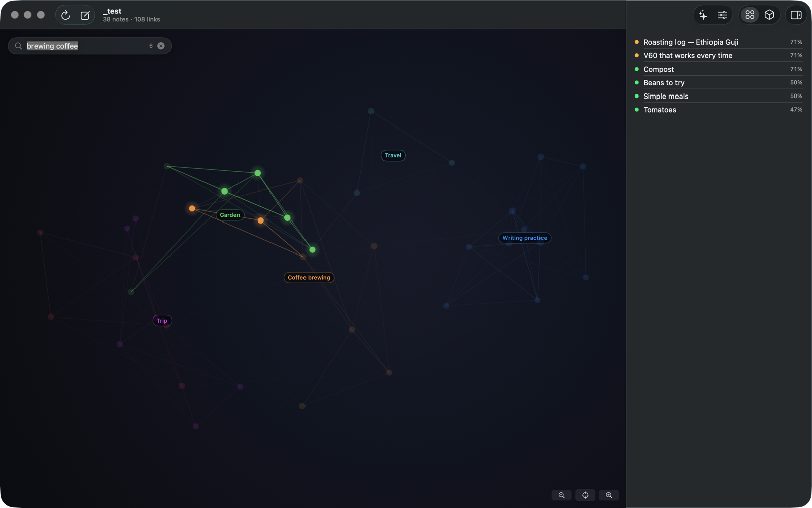Open the filter sliders settings icon
812x508 pixels.
coord(722,15)
